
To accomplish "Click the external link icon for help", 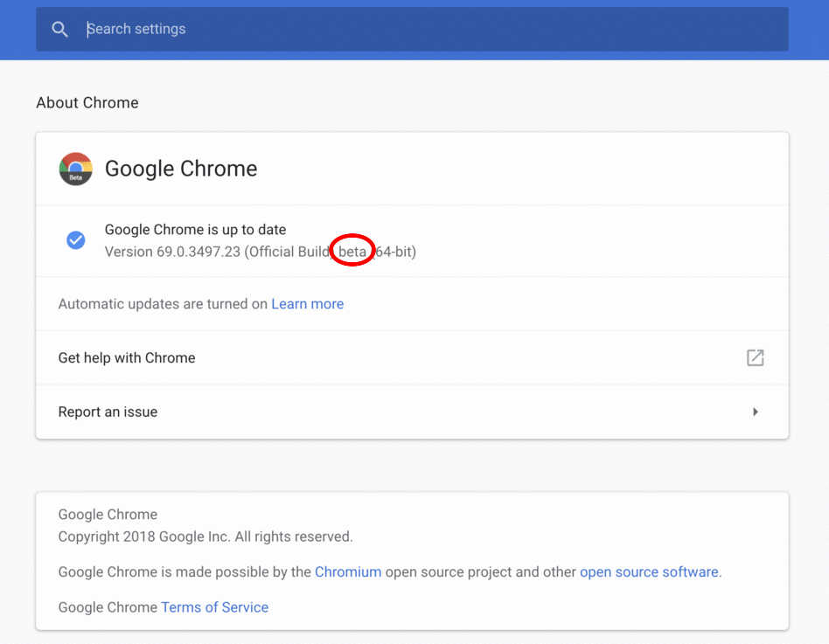I will 755,357.
